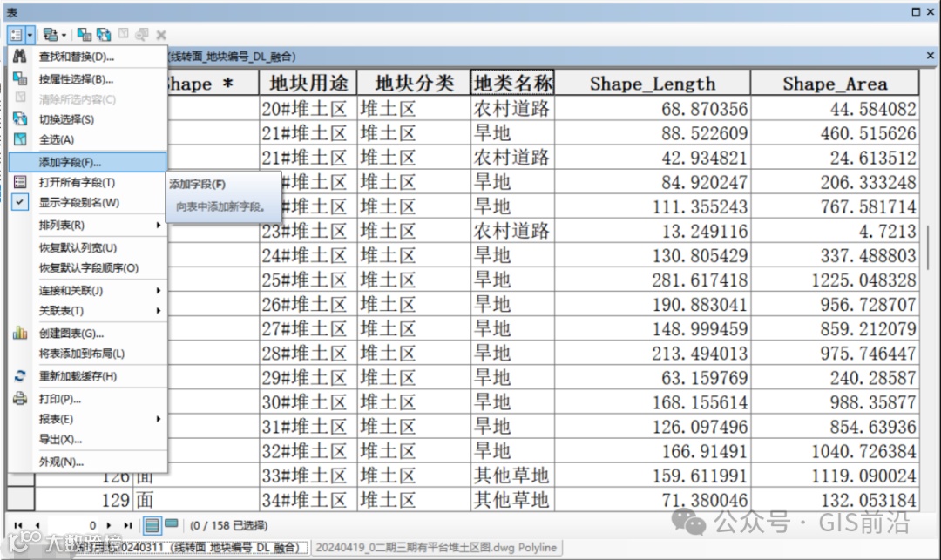This screenshot has width=941, height=560.
Task: Expand the 关联表(T) submenu
Action: tap(88, 311)
